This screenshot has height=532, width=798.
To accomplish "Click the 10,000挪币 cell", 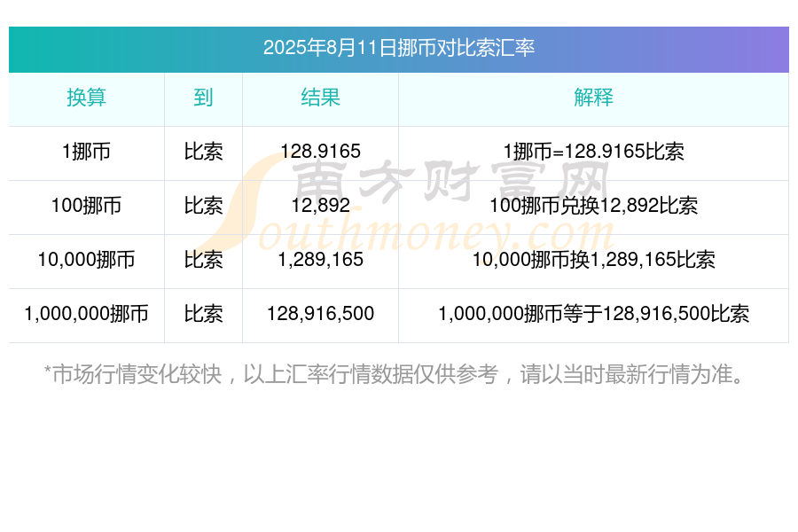I will click(x=86, y=260).
